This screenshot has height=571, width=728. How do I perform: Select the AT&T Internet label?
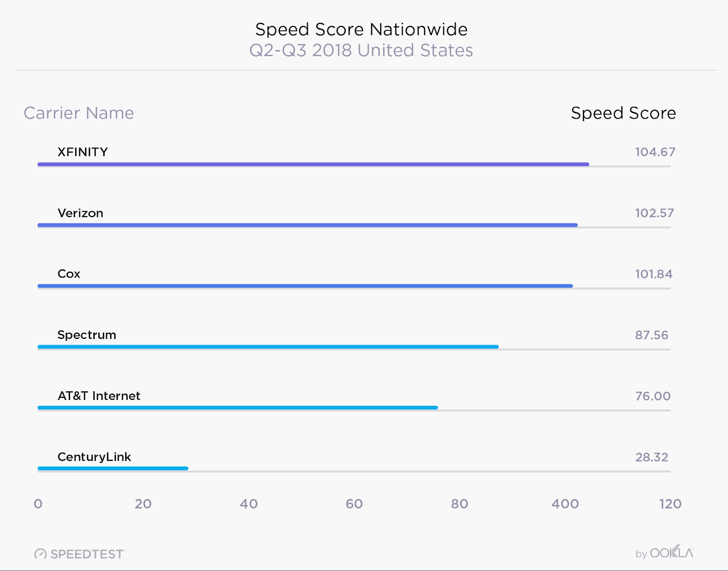(x=99, y=396)
